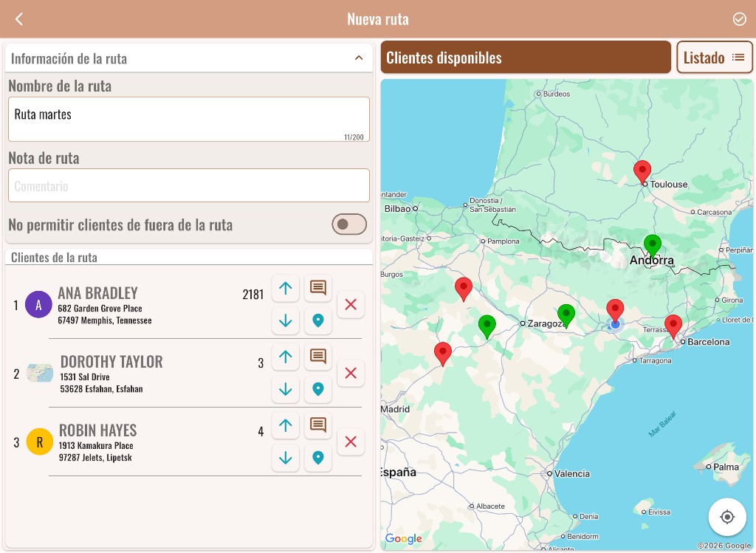Image resolution: width=756 pixels, height=553 pixels.
Task: Remove Ana Bradley from the route
Action: pyautogui.click(x=351, y=304)
